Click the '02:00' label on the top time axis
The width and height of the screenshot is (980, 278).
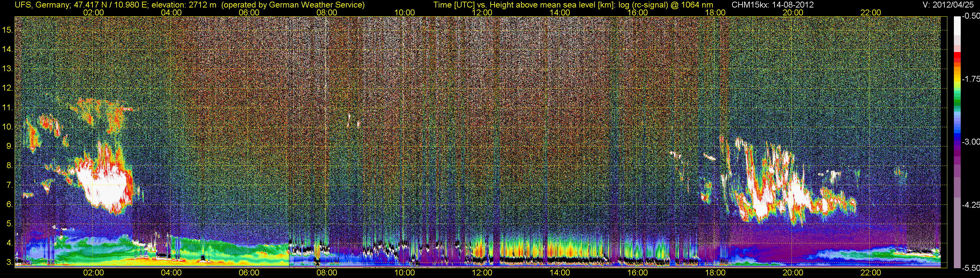(93, 12)
